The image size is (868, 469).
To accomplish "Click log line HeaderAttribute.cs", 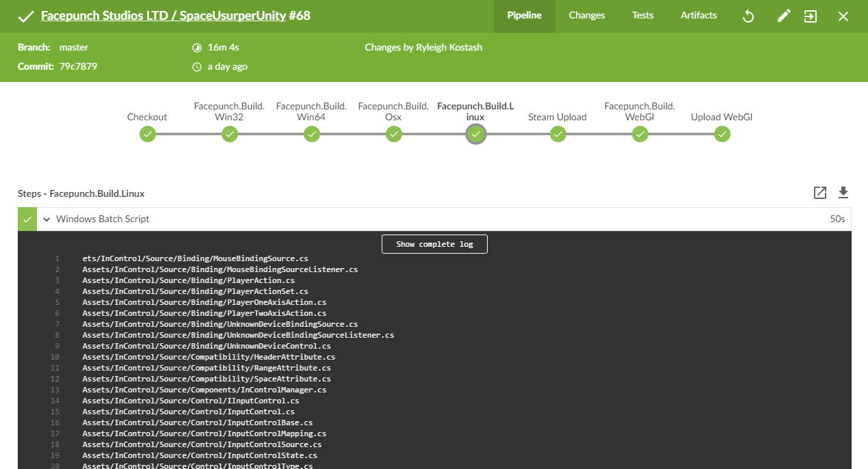I will pos(209,357).
